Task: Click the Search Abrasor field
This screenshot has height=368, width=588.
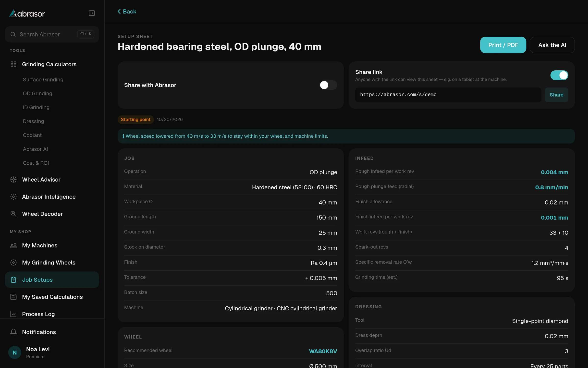Action: click(x=52, y=34)
